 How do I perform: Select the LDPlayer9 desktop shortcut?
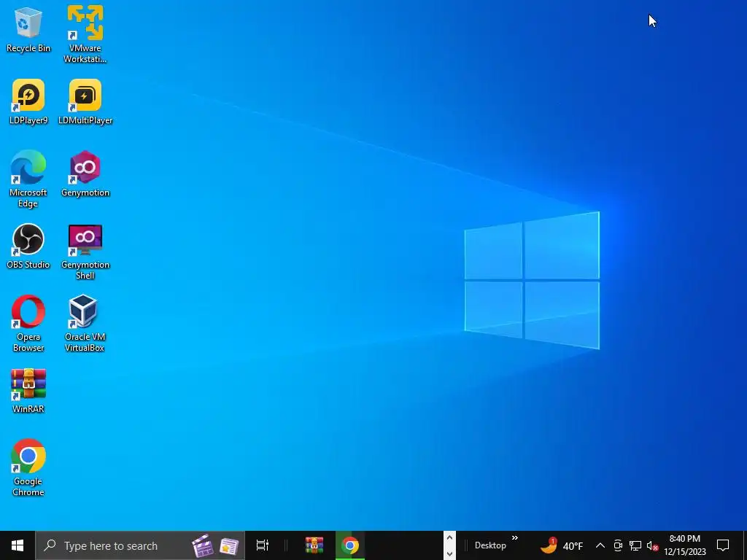click(28, 102)
